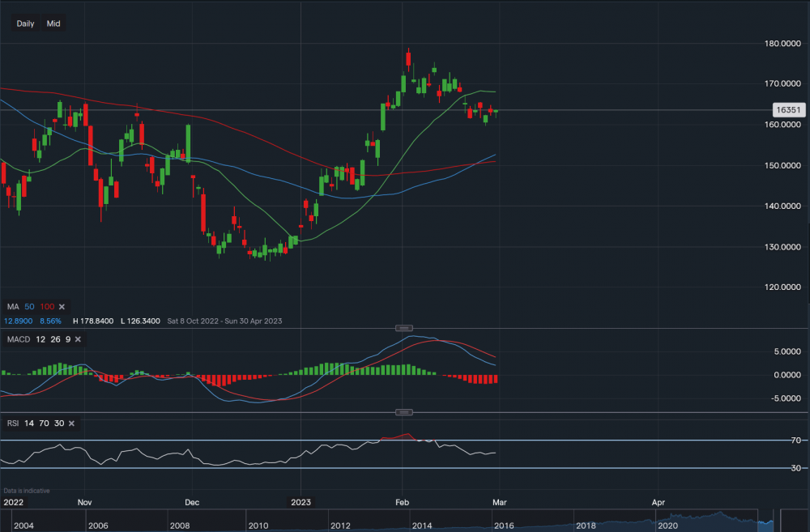Click the MACD signal period 9

(x=70, y=338)
